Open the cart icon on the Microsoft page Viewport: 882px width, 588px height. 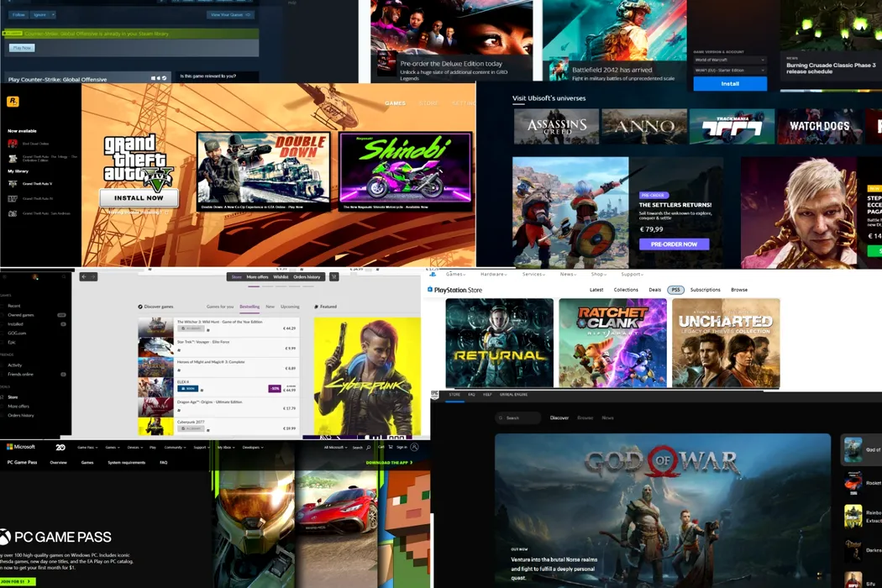click(391, 447)
